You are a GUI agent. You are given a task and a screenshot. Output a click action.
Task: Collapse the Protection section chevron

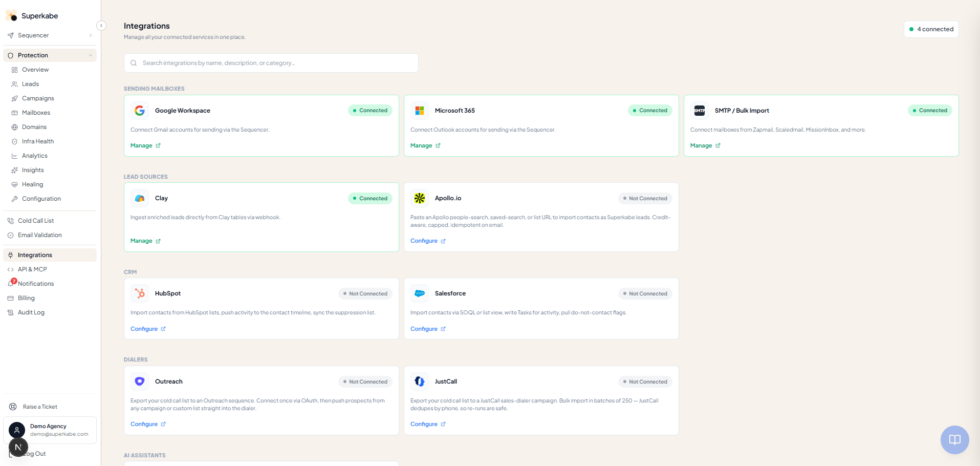(x=91, y=55)
